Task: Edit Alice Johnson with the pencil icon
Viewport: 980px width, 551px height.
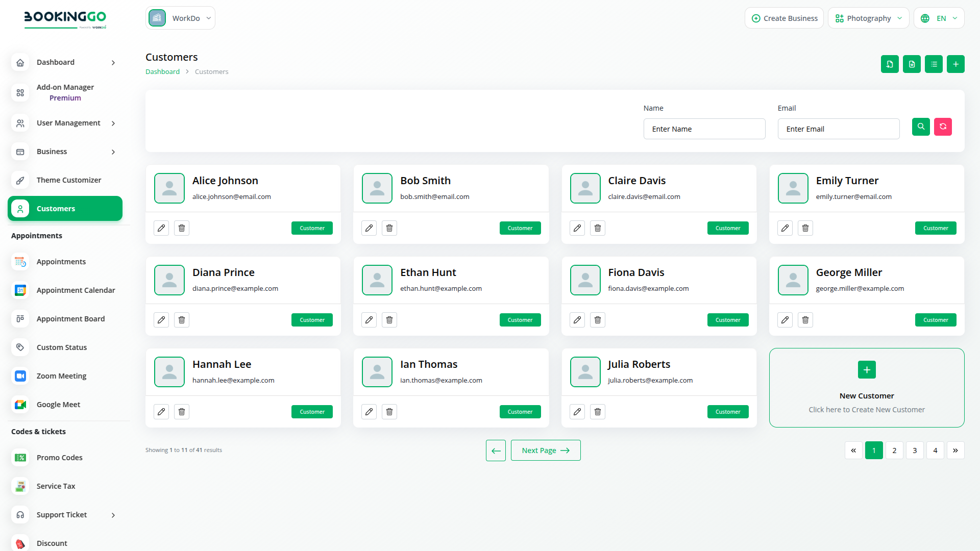Action: [161, 228]
